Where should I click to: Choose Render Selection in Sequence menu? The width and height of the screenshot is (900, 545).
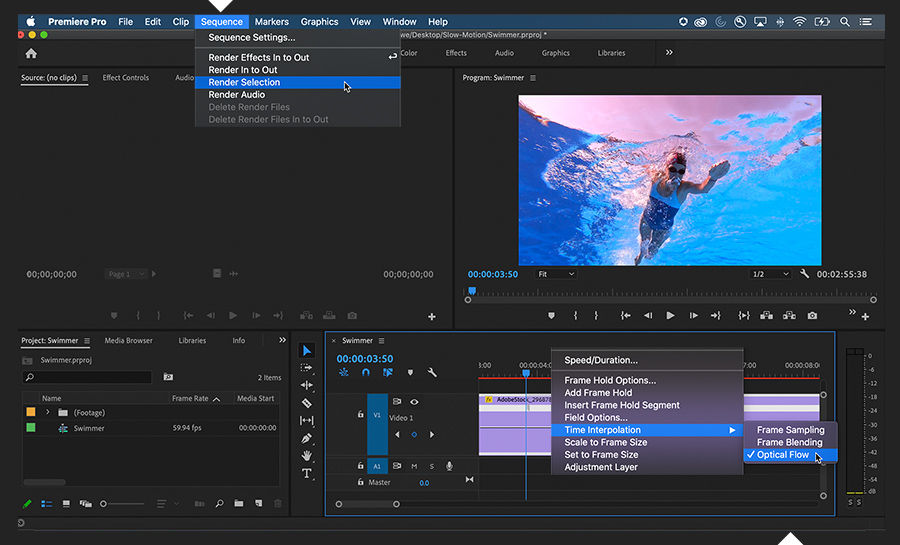[x=298, y=83]
